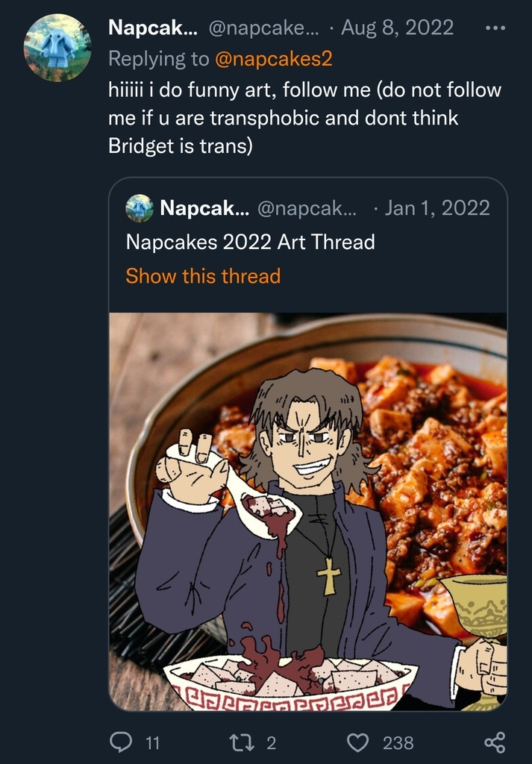
Task: Click the retweet count of 2
Action: click(271, 742)
